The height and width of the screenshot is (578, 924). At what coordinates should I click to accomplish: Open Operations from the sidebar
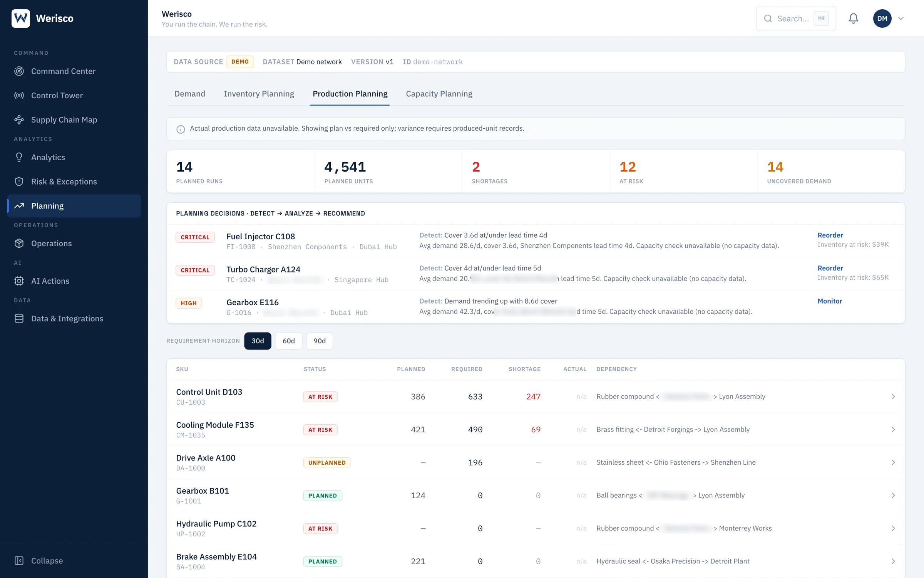(74, 244)
